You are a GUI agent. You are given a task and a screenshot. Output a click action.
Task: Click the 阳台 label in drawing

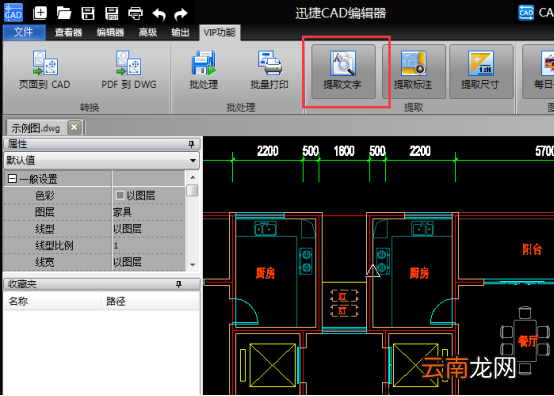coord(532,249)
